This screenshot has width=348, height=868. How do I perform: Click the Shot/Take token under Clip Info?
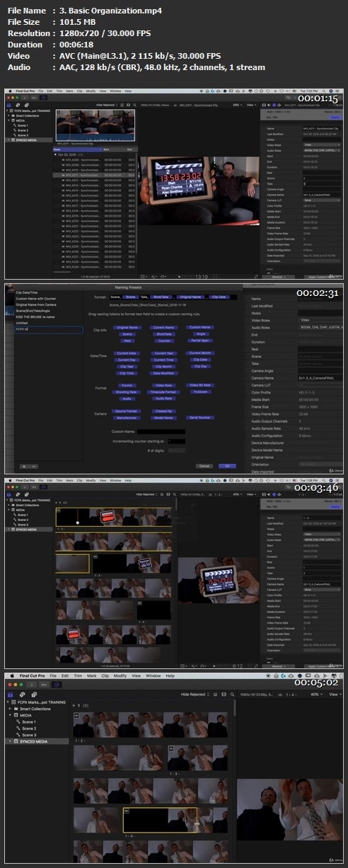[164, 333]
